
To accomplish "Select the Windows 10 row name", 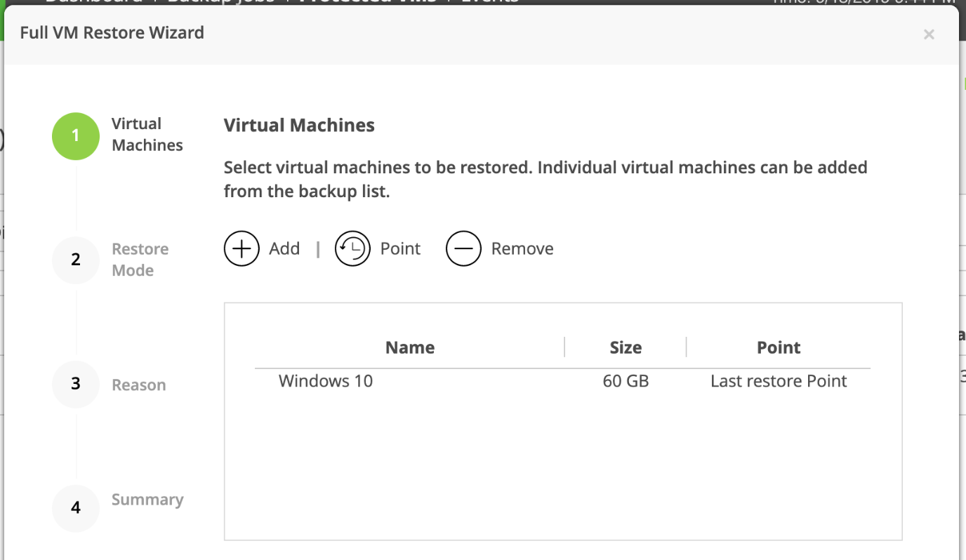I will (326, 381).
